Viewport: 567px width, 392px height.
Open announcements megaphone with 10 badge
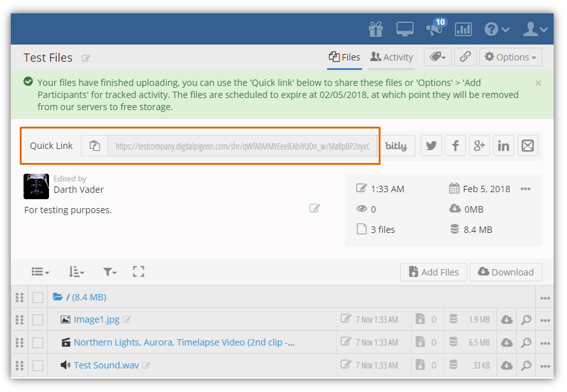pyautogui.click(x=436, y=27)
